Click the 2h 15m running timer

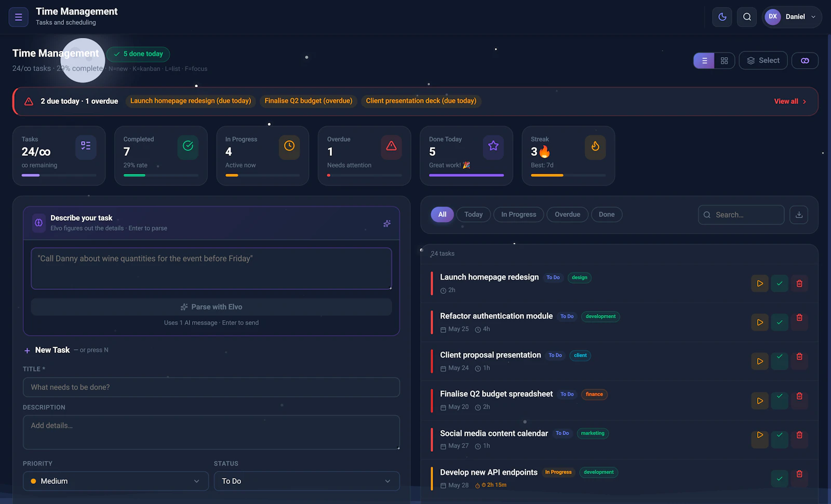(491, 485)
